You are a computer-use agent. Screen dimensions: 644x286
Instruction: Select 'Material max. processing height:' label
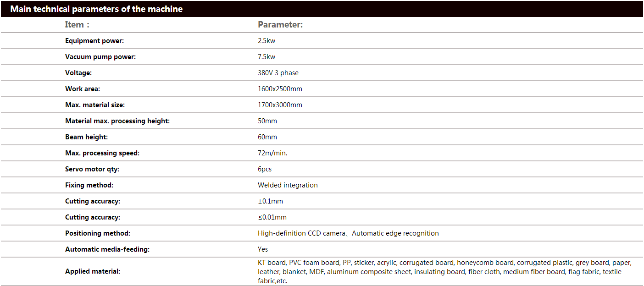(x=117, y=121)
